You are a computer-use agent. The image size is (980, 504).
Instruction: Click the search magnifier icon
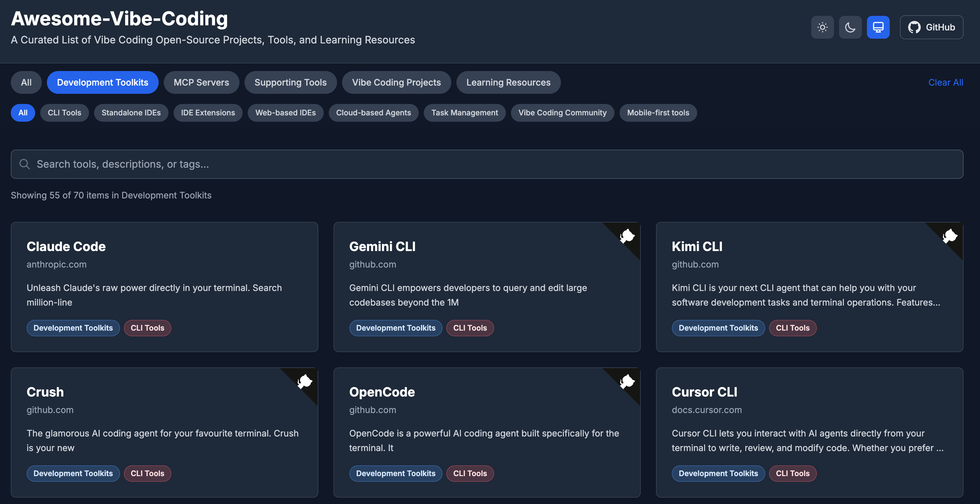click(x=25, y=164)
